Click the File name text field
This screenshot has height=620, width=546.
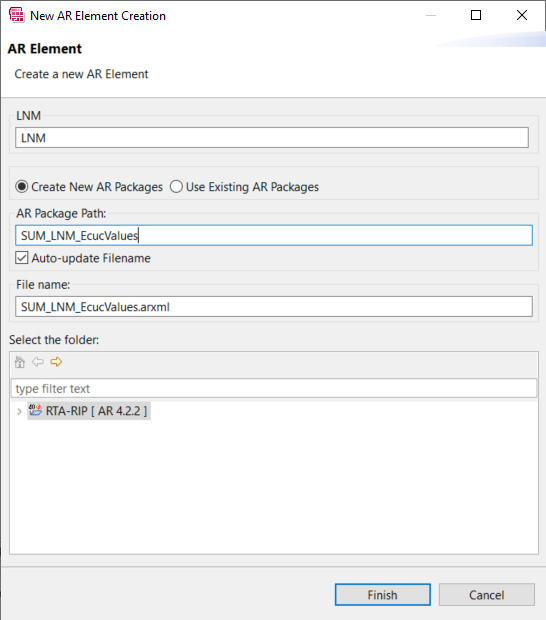pyautogui.click(x=274, y=306)
